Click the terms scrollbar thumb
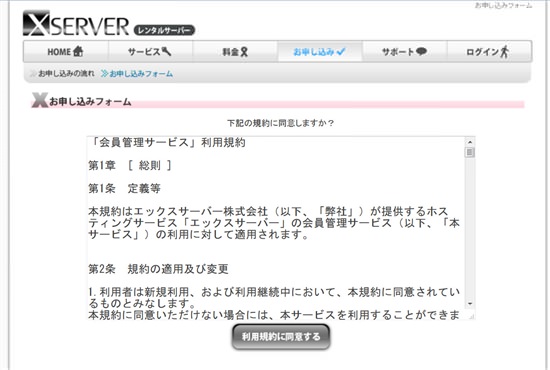The width and height of the screenshot is (550, 370). (x=470, y=153)
